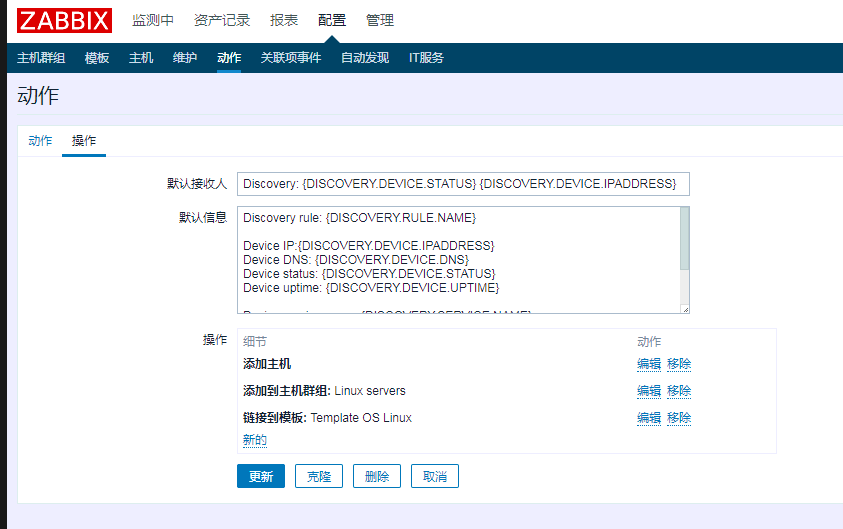Remove the 添加到主机群组 Linux servers operation
The height and width of the screenshot is (529, 843).
point(679,391)
